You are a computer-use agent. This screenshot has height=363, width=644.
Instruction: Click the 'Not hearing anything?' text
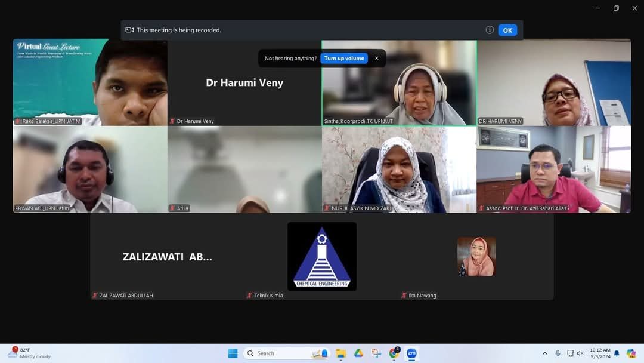[290, 59]
